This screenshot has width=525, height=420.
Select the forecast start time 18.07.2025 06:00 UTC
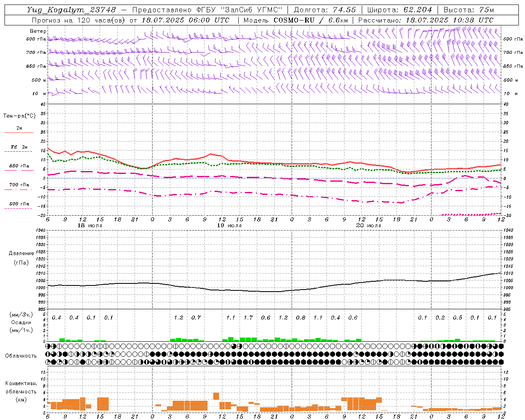tap(185, 20)
